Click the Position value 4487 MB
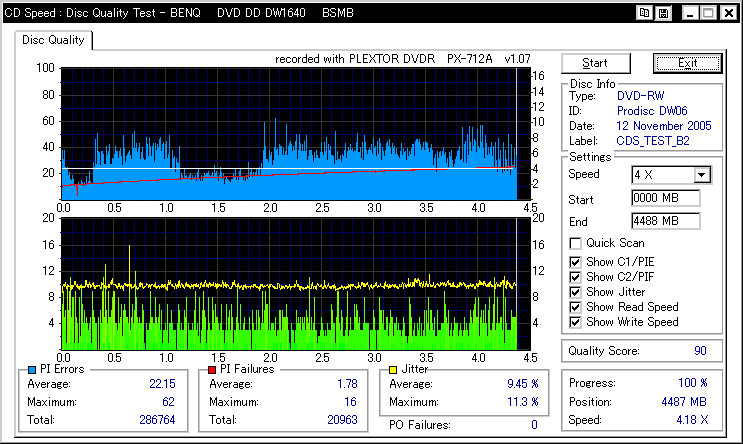 point(684,402)
